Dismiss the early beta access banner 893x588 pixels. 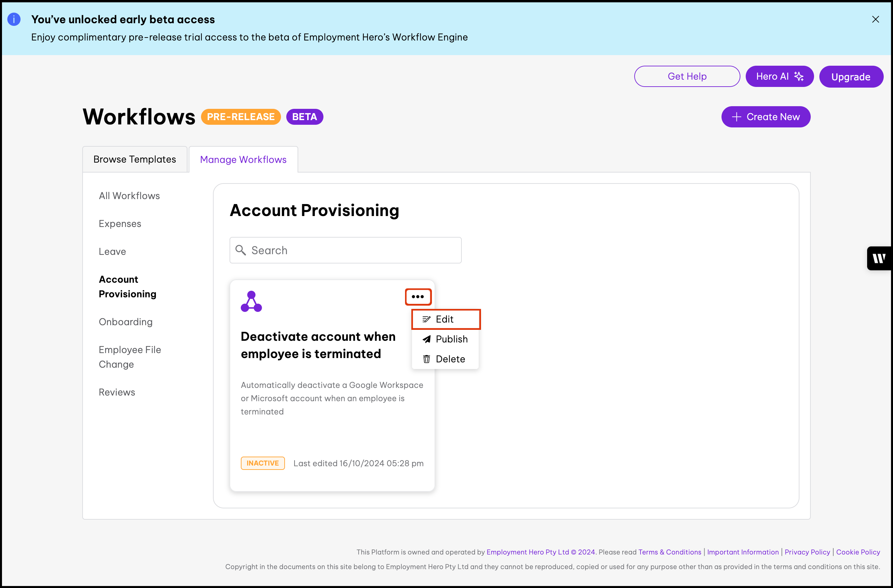(x=875, y=19)
